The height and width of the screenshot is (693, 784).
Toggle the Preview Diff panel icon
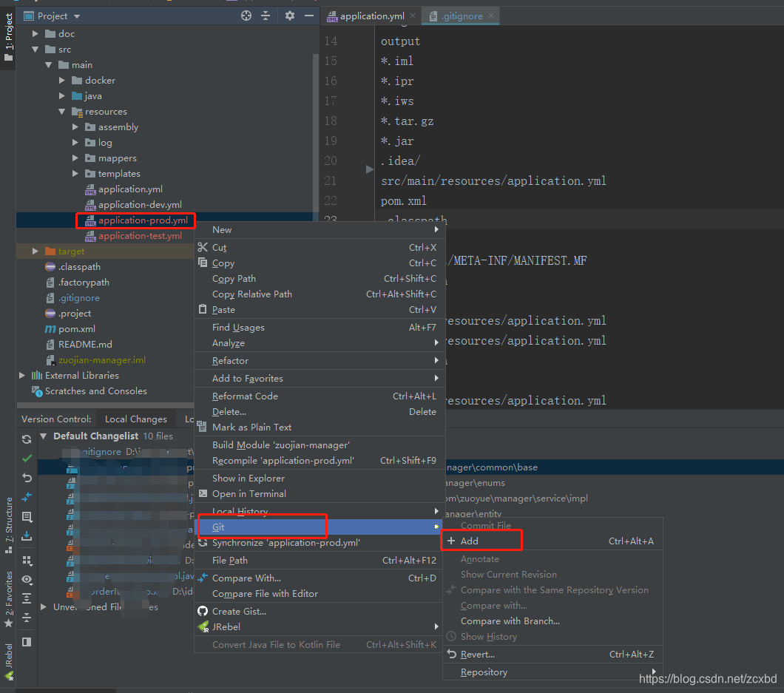pos(27,642)
